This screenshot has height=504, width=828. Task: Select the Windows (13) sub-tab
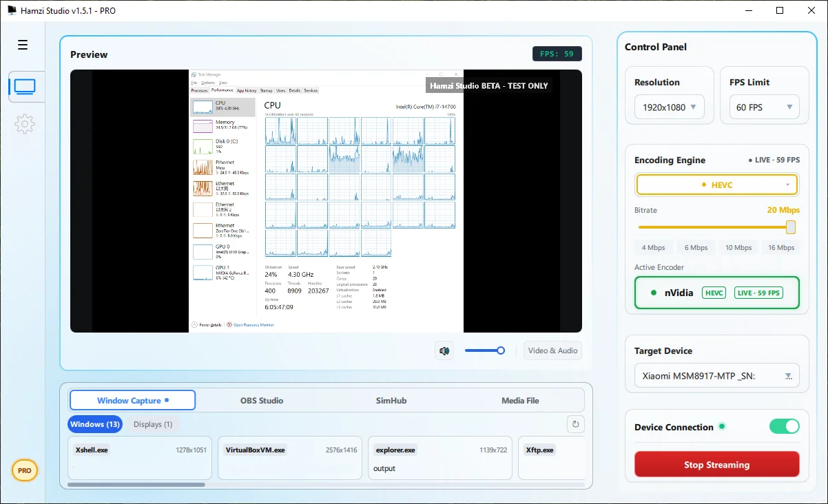point(95,424)
